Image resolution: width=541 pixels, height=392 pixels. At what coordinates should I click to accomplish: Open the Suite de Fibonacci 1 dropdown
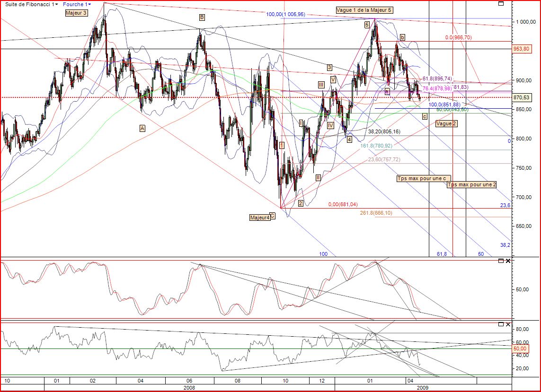click(x=32, y=4)
